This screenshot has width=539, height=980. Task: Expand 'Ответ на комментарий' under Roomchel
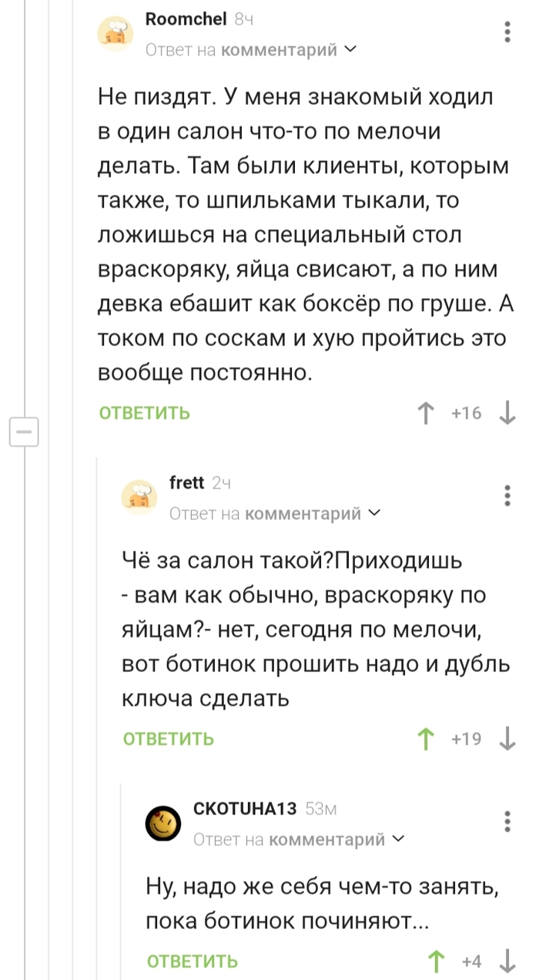pos(251,50)
